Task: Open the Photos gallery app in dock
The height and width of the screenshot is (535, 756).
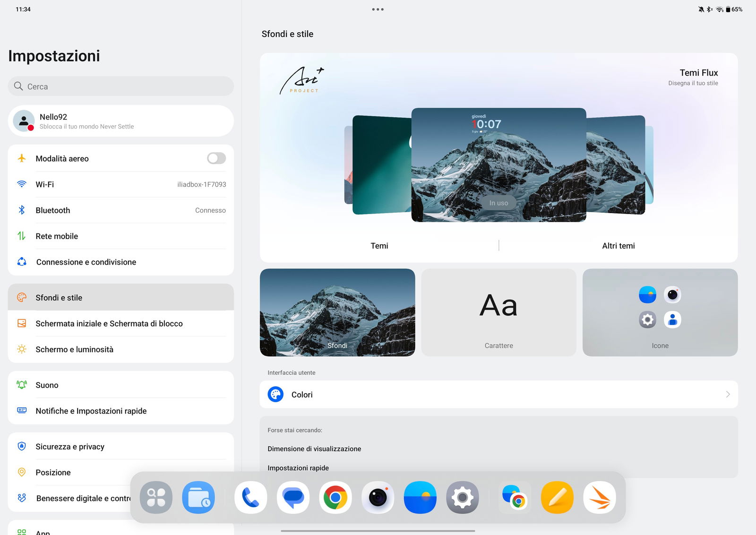Action: [420, 498]
